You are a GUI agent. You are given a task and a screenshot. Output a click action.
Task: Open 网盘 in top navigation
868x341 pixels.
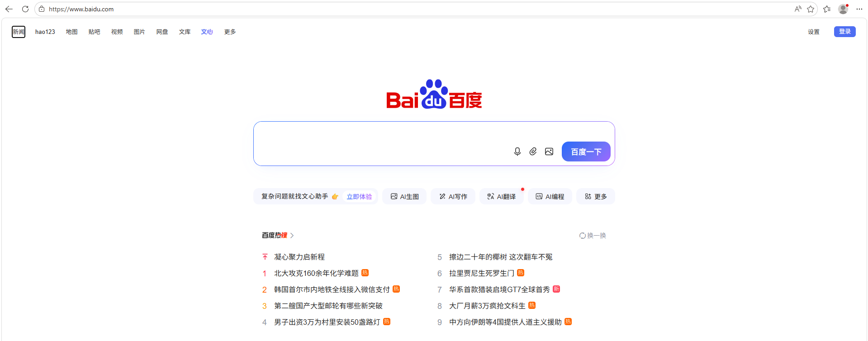[162, 32]
